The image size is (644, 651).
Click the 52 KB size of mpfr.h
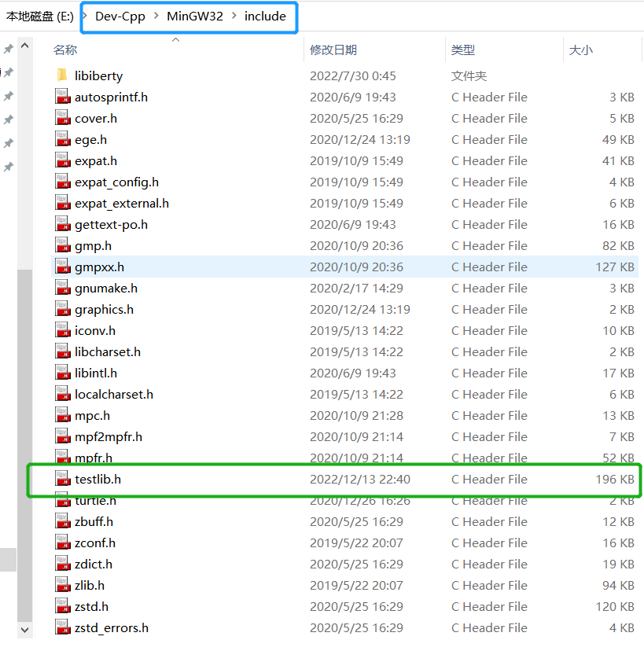[618, 458]
